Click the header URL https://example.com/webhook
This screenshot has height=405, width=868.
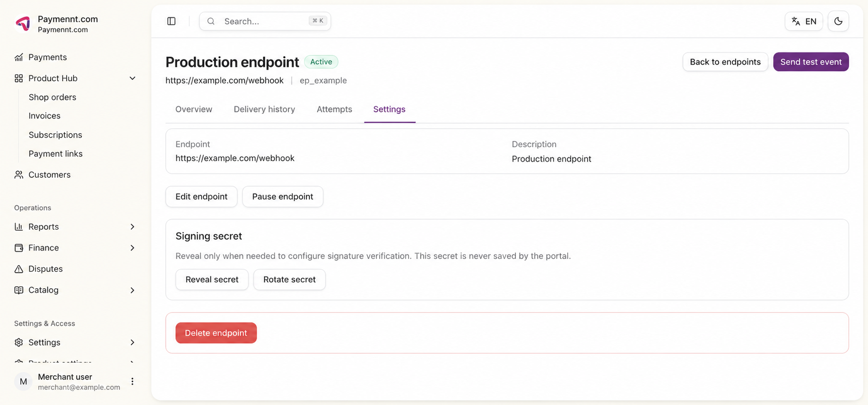coord(225,80)
